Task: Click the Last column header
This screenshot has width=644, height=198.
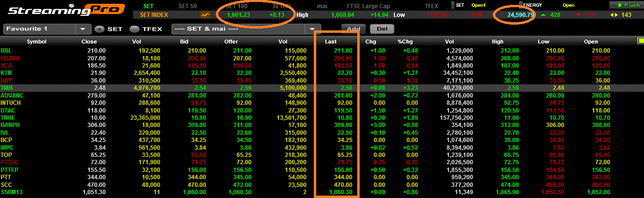Action: pyautogui.click(x=331, y=42)
